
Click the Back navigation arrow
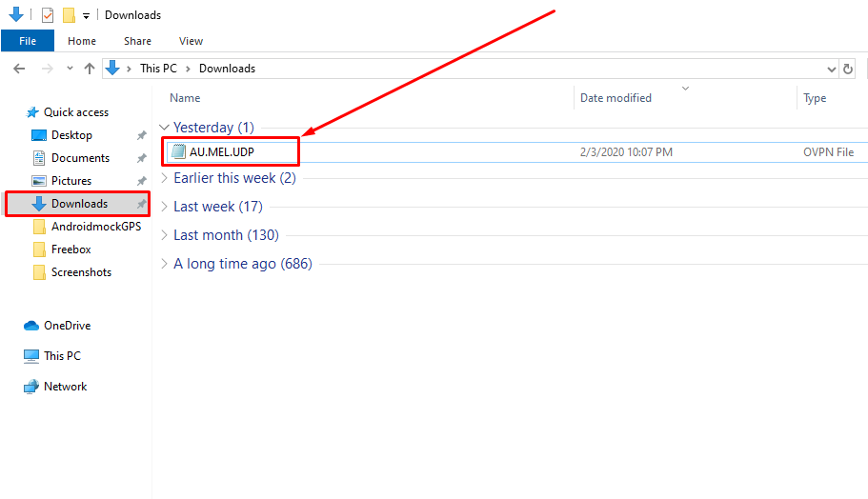pos(19,69)
